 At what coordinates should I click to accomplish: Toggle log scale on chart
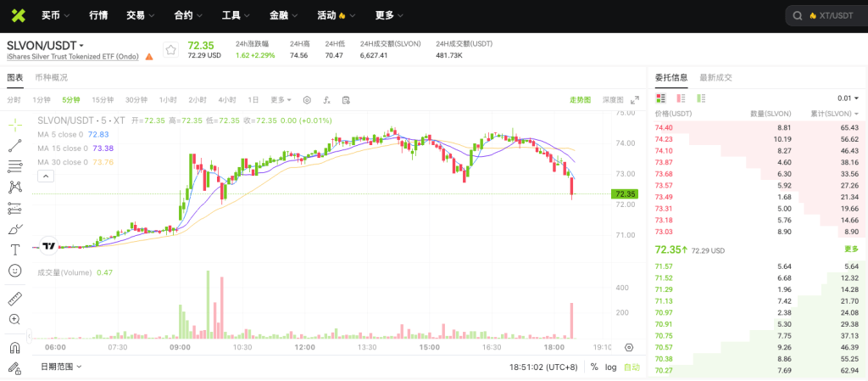click(610, 367)
